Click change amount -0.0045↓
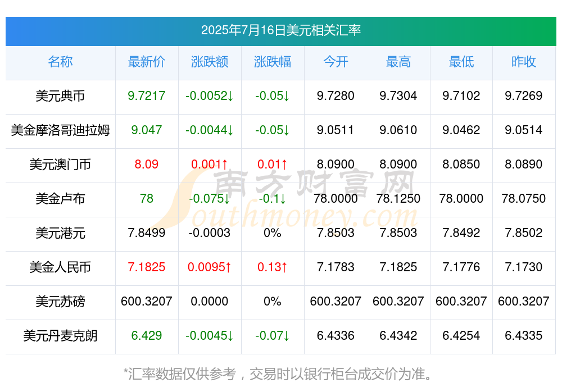 point(210,335)
